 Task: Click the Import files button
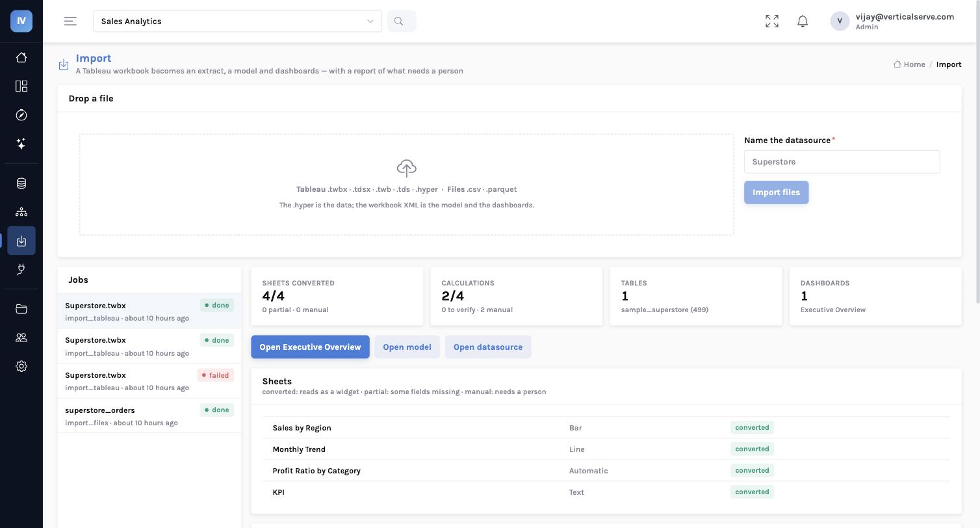pyautogui.click(x=776, y=192)
